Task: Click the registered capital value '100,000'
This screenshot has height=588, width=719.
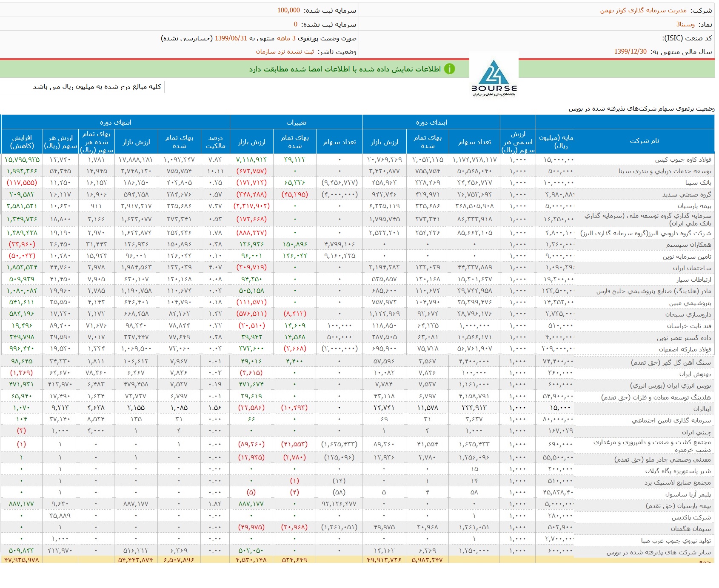Action: point(288,10)
